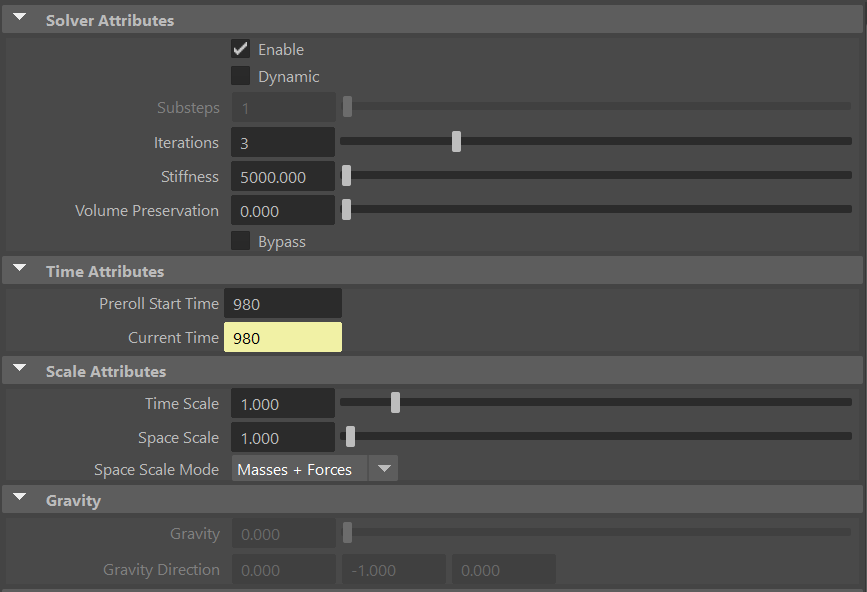Enable the Dynamic checkbox
This screenshot has height=592, width=867.
coord(240,75)
